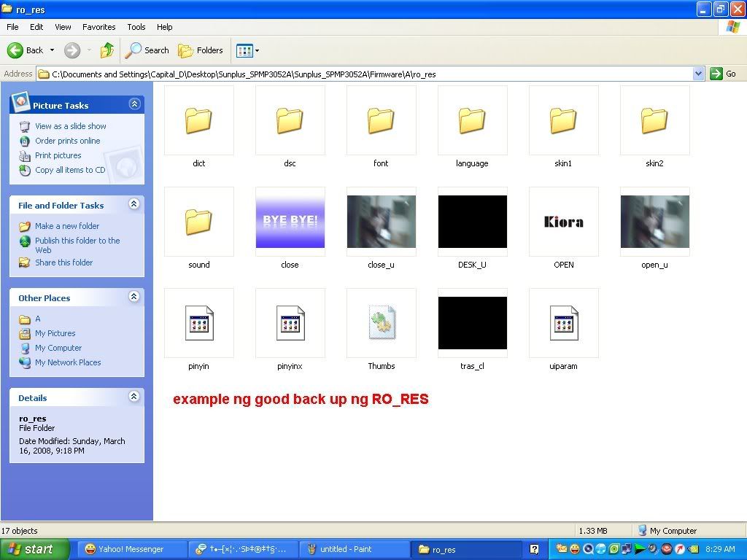This screenshot has height=560, width=747.
Task: Open the Back history dropdown arrow
Action: 52,50
